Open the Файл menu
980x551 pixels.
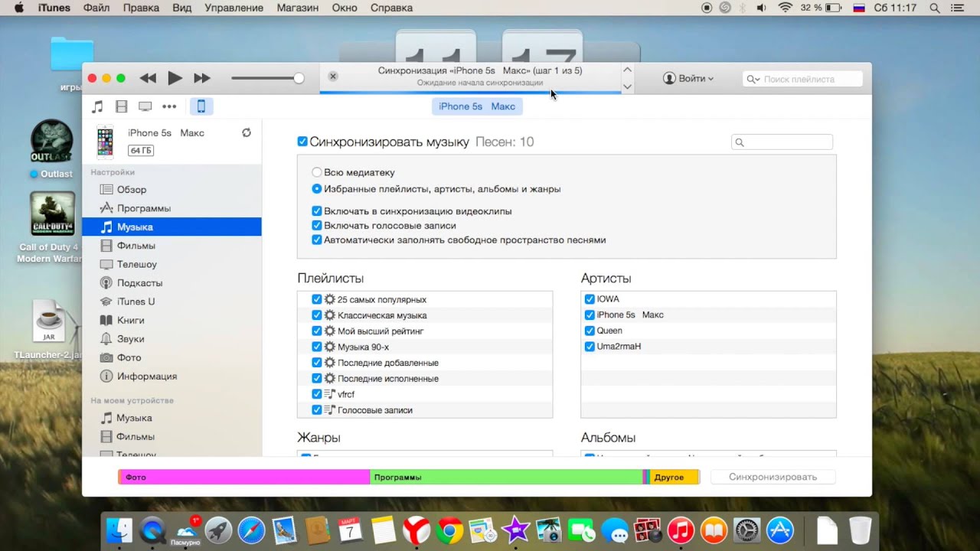96,8
